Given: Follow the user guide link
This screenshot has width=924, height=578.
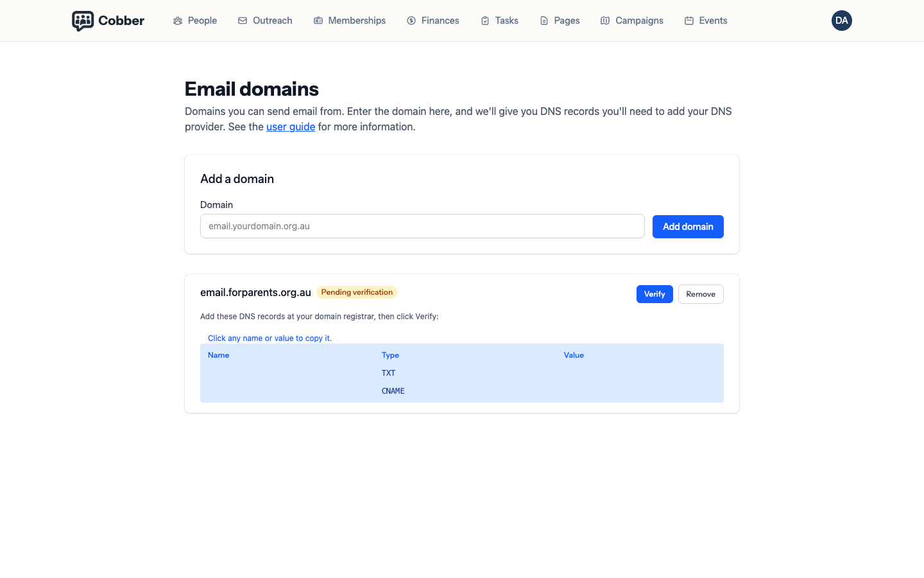Looking at the screenshot, I should (x=291, y=127).
